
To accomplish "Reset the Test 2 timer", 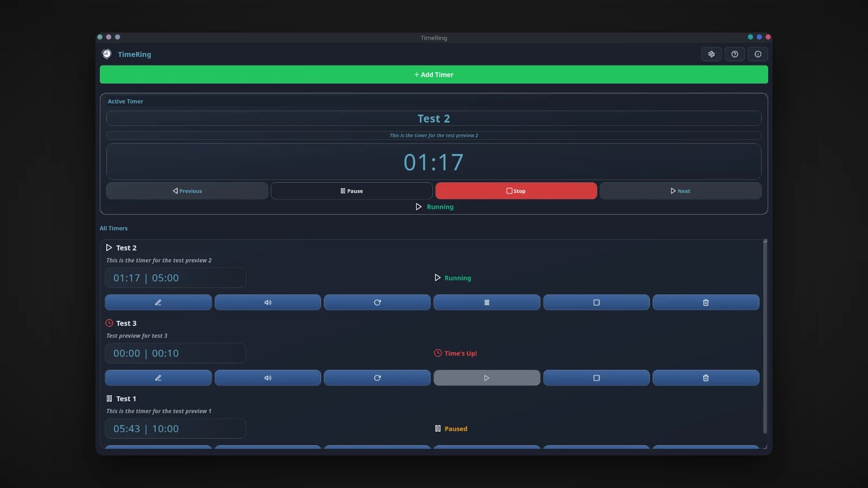I will (x=377, y=303).
